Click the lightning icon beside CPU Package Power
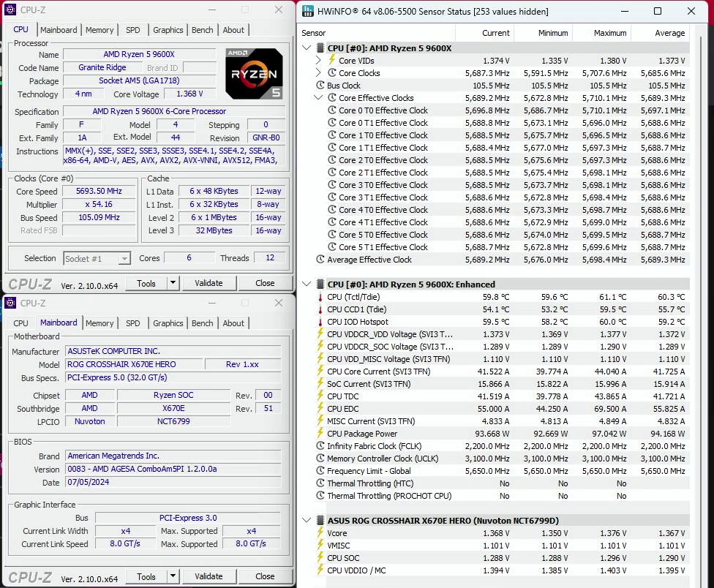Screen dimensions: 714x588 coord(320,433)
